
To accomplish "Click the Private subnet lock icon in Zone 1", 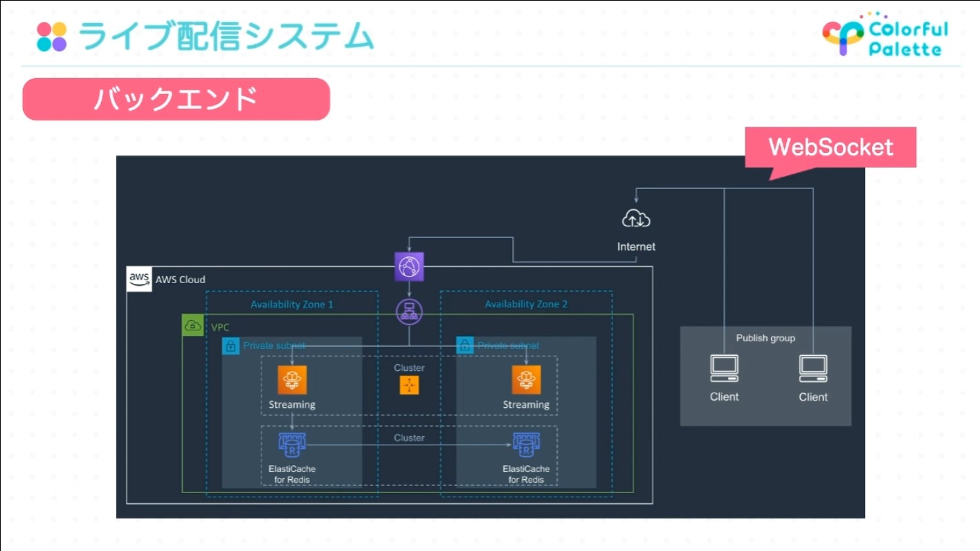I will (x=230, y=345).
